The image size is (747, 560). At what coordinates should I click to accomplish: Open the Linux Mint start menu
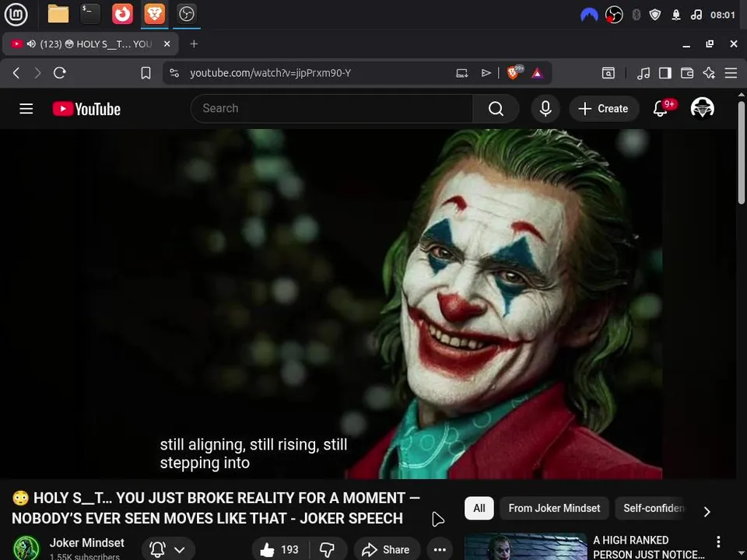(x=16, y=14)
